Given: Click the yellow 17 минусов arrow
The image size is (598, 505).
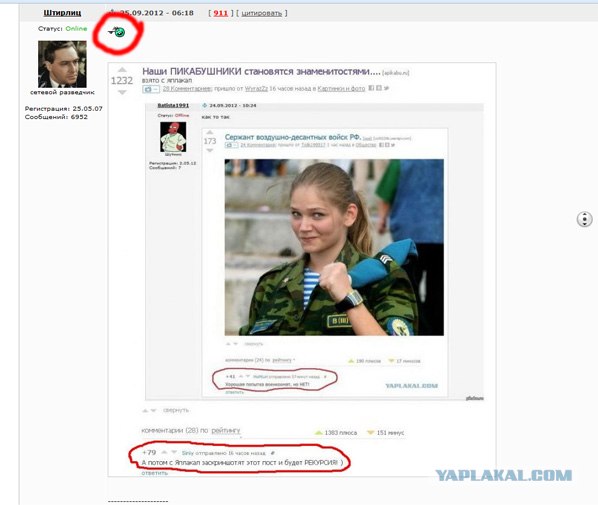Looking at the screenshot, I should click(391, 361).
